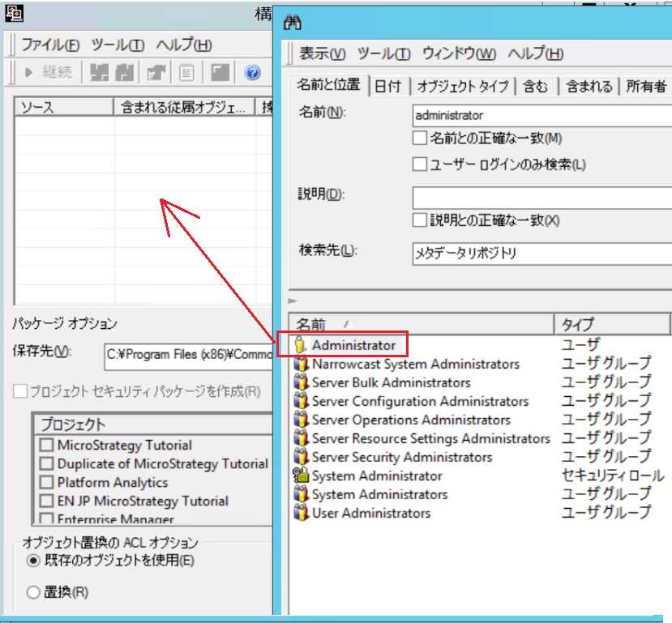Switch to the オブジェクト タイプ tab
The image size is (672, 623).
click(463, 87)
